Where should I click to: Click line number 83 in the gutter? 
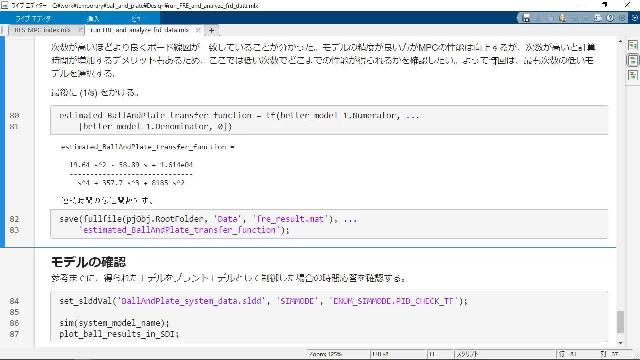click(x=14, y=230)
